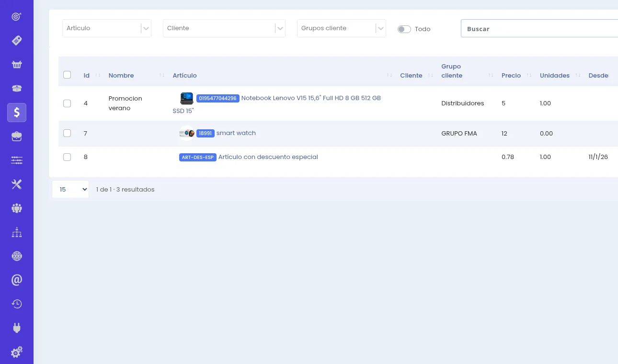Open the briefcase sidebar icon
This screenshot has width=618, height=364.
17,136
